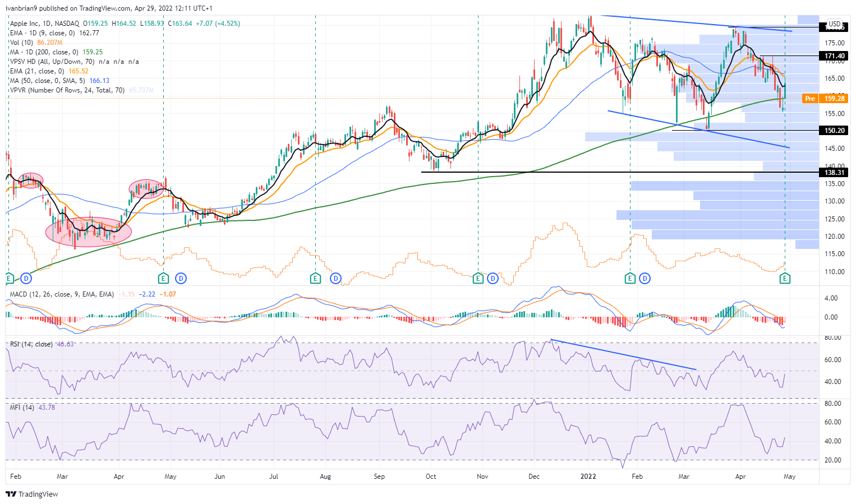View the earnings E marker in late January 2022
The width and height of the screenshot is (856, 504).
tap(630, 278)
